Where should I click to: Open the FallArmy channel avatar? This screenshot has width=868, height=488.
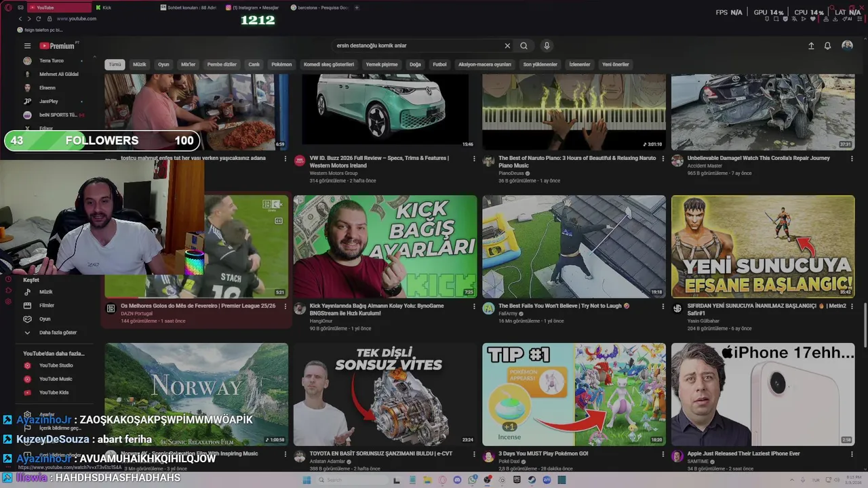pyautogui.click(x=488, y=308)
